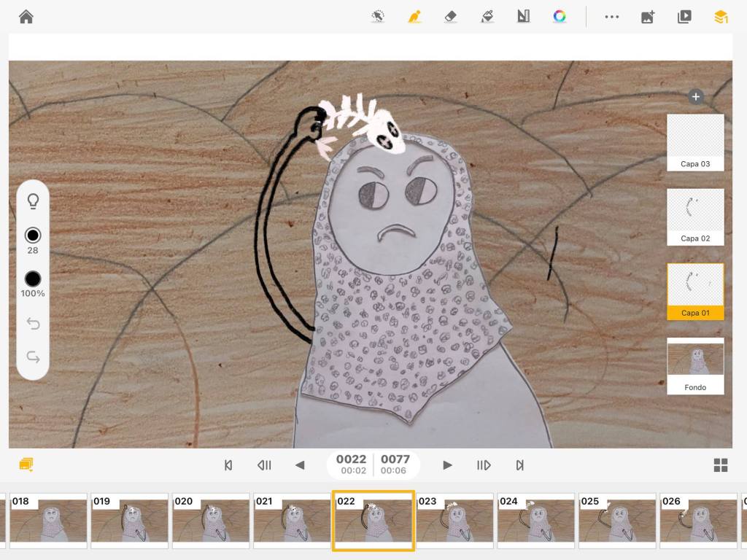Switch to the eraser tool
Screen dimensions: 747x560
click(x=450, y=16)
